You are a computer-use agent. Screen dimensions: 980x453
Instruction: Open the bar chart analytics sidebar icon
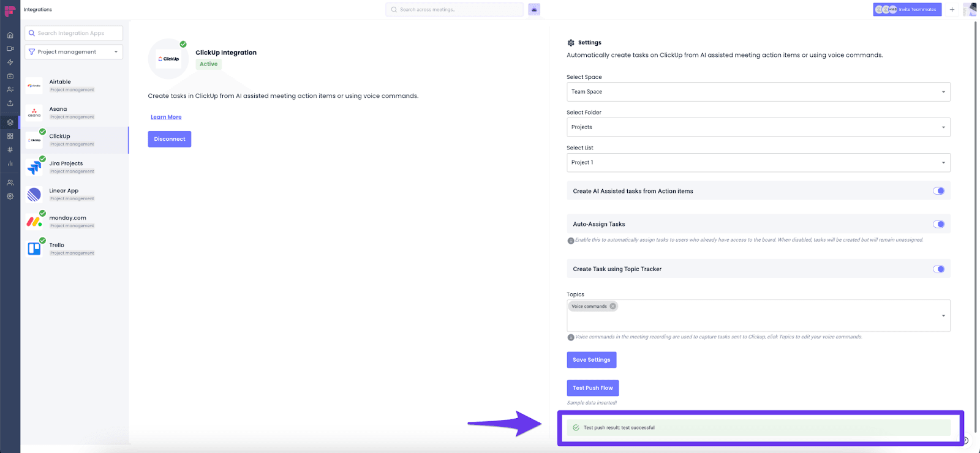pyautogui.click(x=10, y=163)
